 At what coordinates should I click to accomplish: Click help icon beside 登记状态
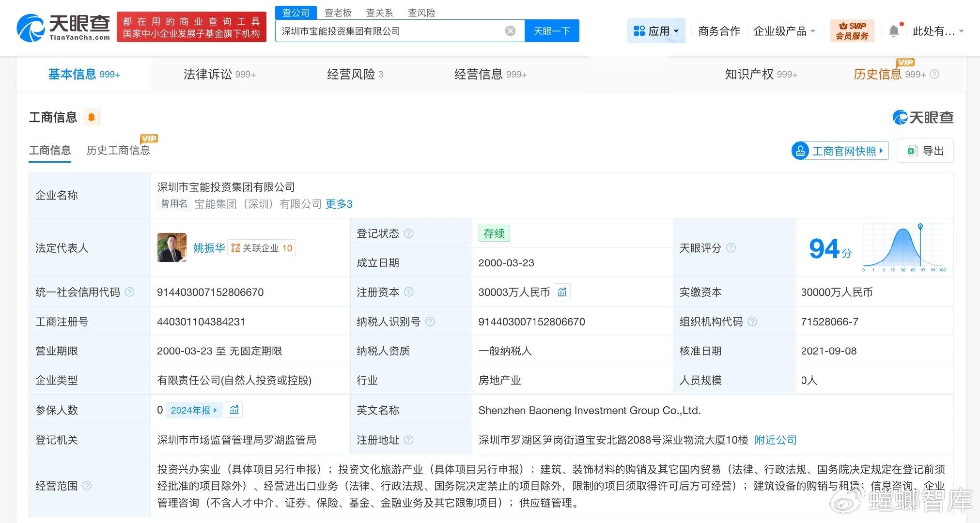point(408,233)
